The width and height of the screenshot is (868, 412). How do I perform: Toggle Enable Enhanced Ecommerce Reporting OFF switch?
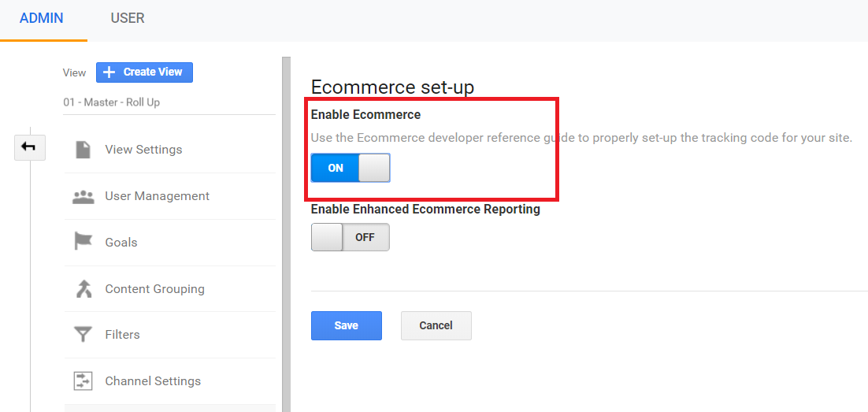tap(351, 237)
